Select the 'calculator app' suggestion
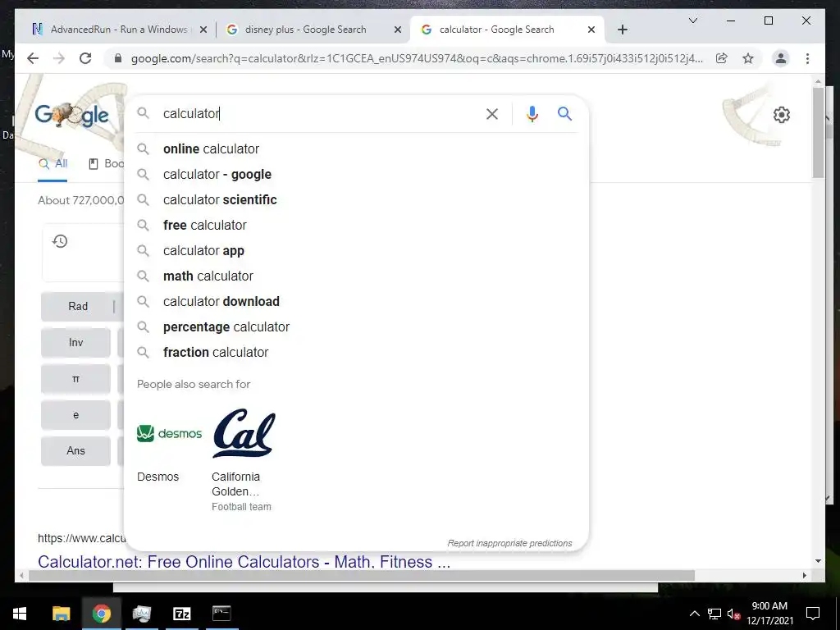Screen dimensions: 840x630 click(356, 251)
